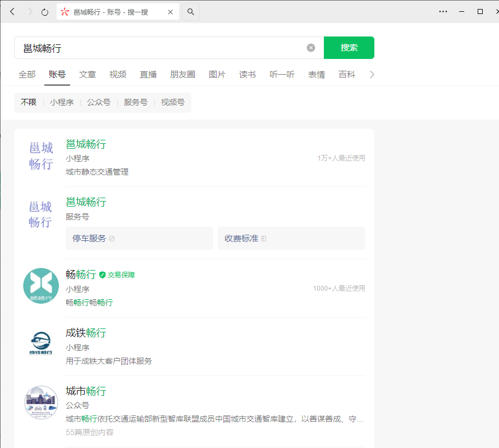Open the 直播 tab
The width and height of the screenshot is (499, 448).
point(148,75)
